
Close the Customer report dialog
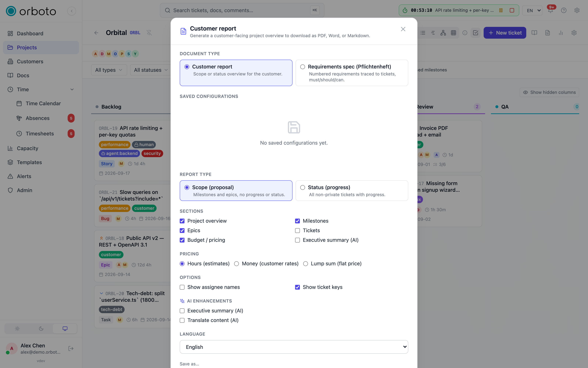point(403,29)
